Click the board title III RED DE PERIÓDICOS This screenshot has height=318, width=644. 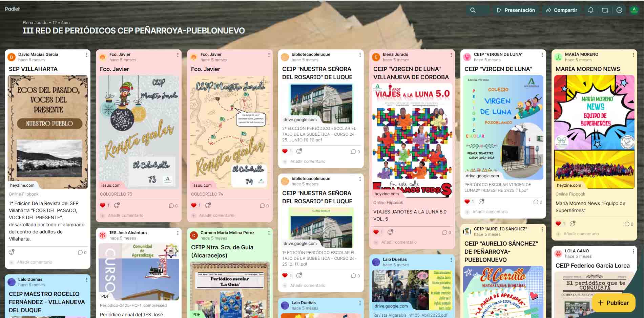point(134,31)
